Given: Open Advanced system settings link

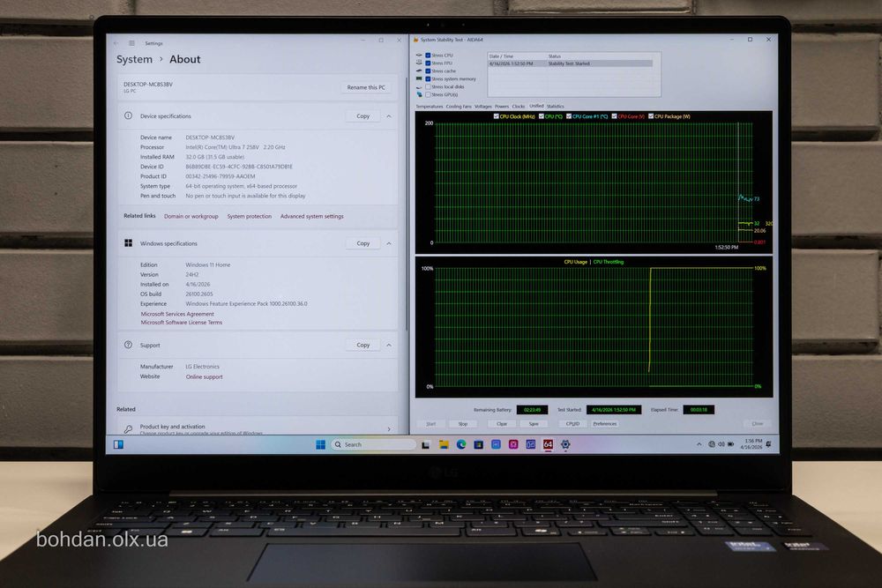Looking at the screenshot, I should (x=311, y=217).
